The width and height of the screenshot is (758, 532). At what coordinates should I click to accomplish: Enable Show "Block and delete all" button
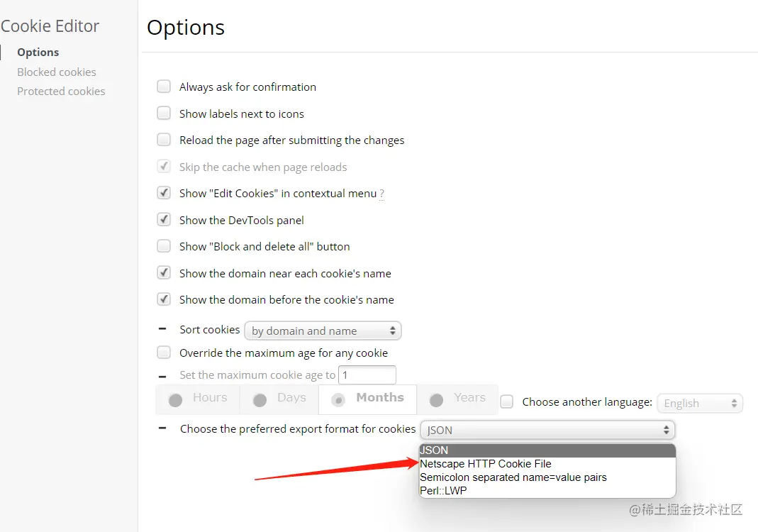coord(164,246)
